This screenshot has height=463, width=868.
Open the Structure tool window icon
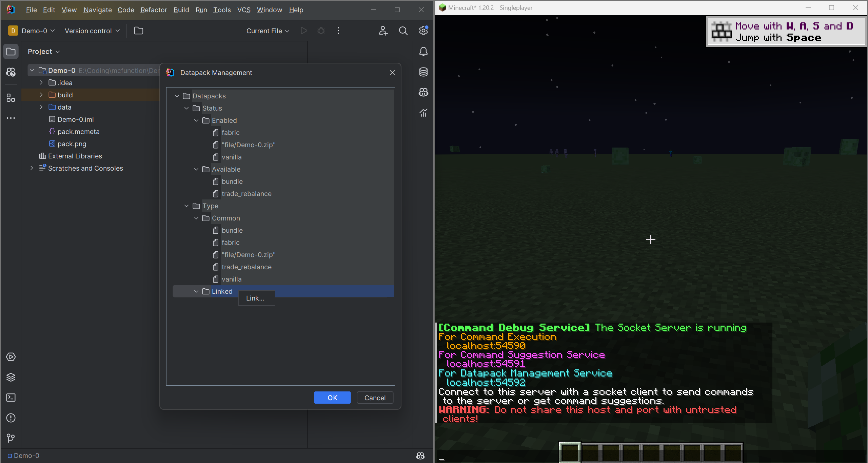pyautogui.click(x=11, y=98)
